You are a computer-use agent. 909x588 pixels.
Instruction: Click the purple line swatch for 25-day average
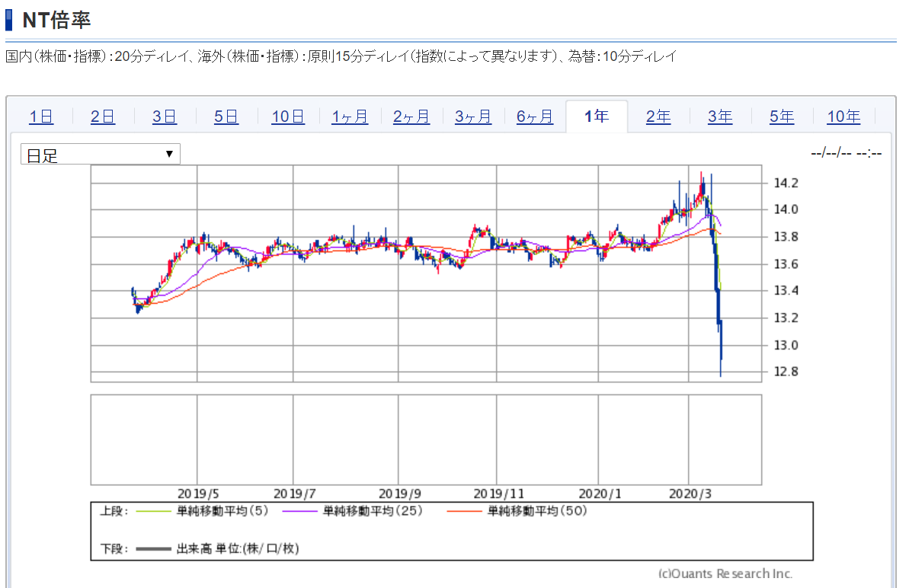pos(299,512)
